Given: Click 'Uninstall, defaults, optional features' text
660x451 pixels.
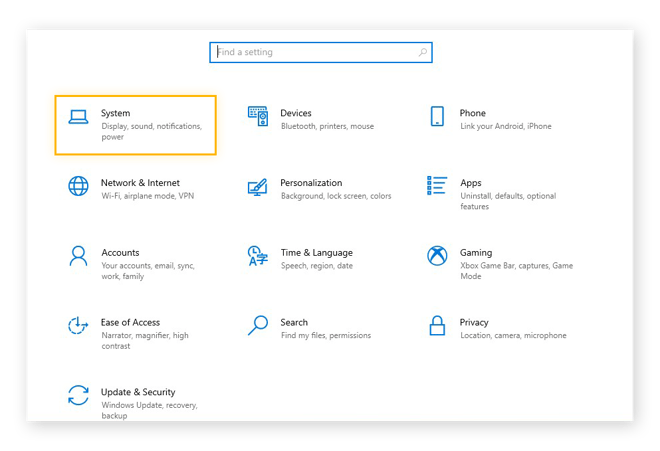Looking at the screenshot, I should [x=508, y=201].
